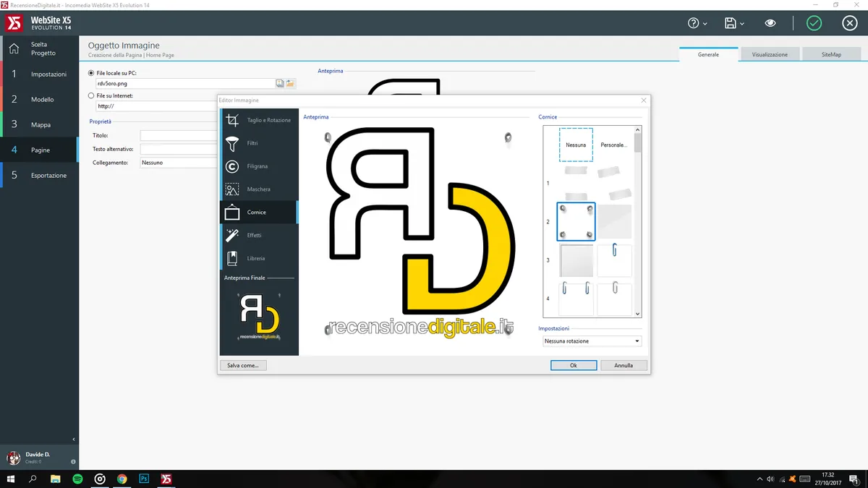Open the notification center icon
This screenshot has height=488, width=868.
tap(854, 479)
